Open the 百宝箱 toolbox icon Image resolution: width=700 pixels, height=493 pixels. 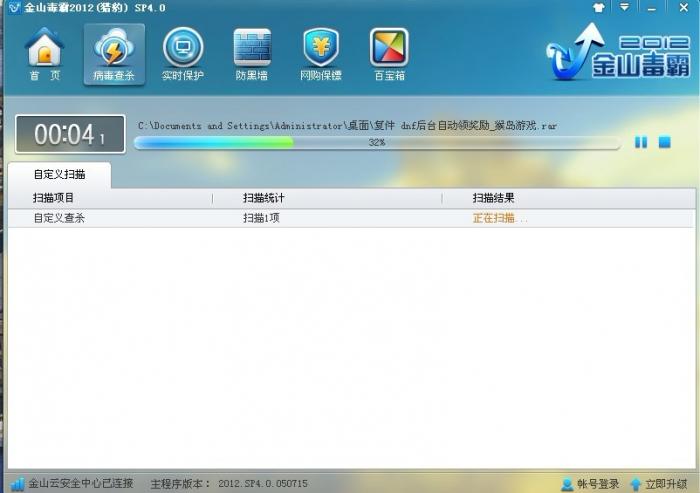[x=389, y=54]
